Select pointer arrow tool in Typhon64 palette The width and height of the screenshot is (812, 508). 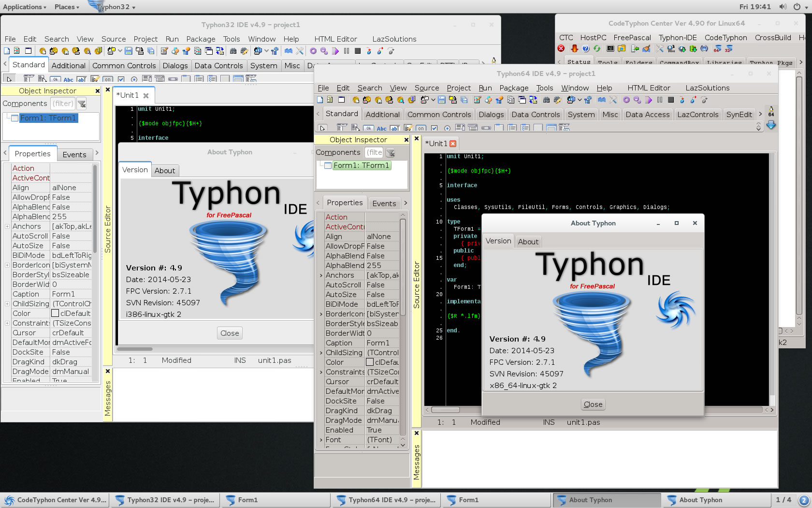[322, 128]
